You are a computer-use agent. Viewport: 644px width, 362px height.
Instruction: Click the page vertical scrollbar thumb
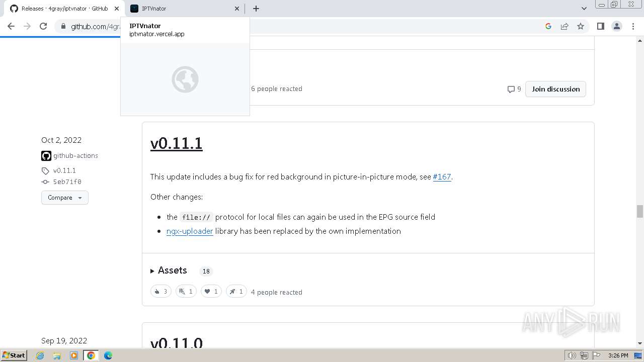pos(639,211)
